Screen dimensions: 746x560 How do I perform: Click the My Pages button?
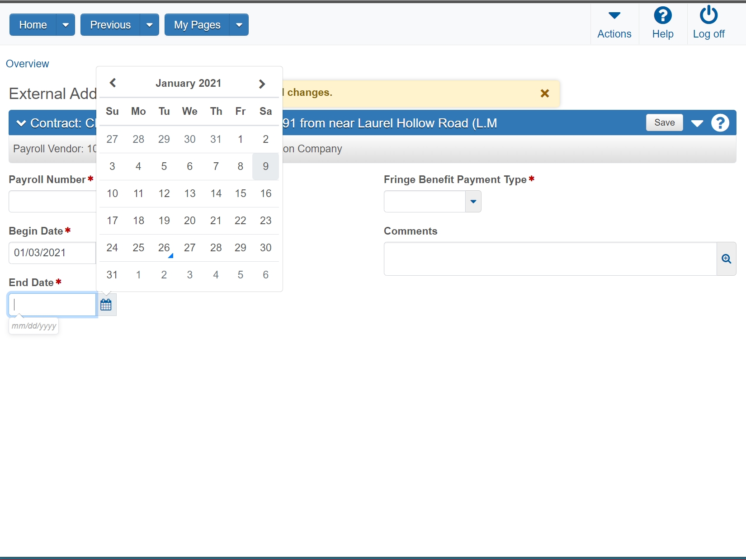coord(197,25)
